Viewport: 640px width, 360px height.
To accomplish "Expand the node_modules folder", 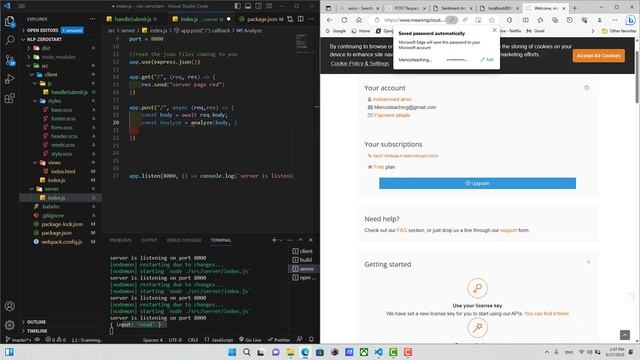I will coord(60,57).
